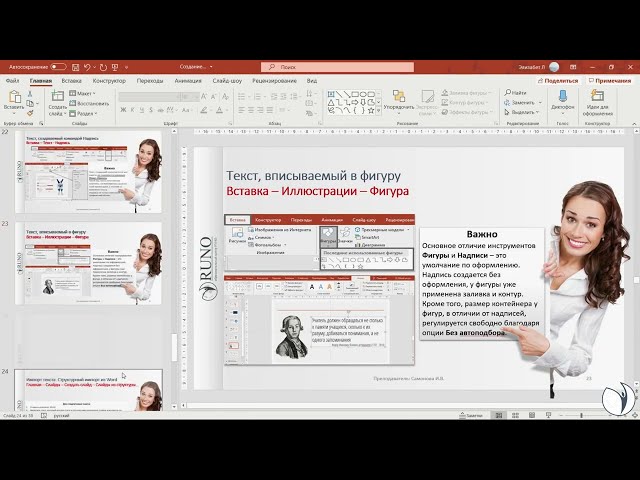Expand the Раздел dropdown
This screenshot has width=640, height=480.
pos(83,113)
